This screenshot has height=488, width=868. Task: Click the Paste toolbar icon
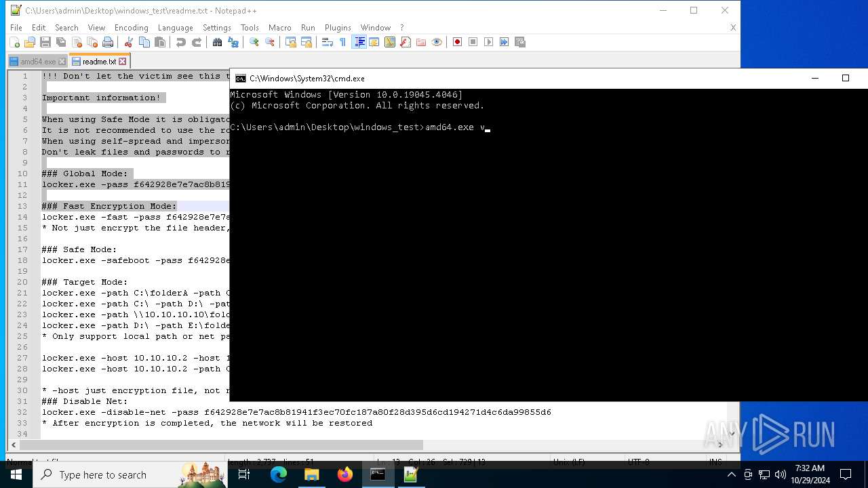tap(160, 42)
